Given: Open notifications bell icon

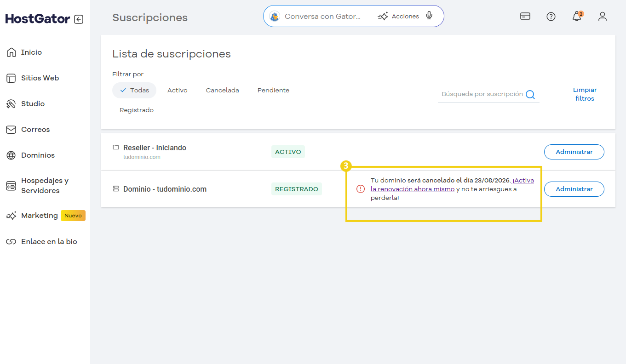Looking at the screenshot, I should pyautogui.click(x=577, y=17).
